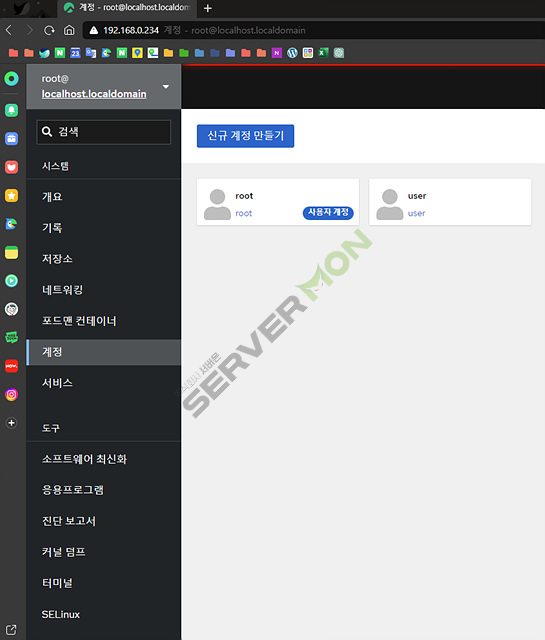Image resolution: width=545 pixels, height=640 pixels.
Task: Open the WordPress bookmark icon
Action: [292, 53]
